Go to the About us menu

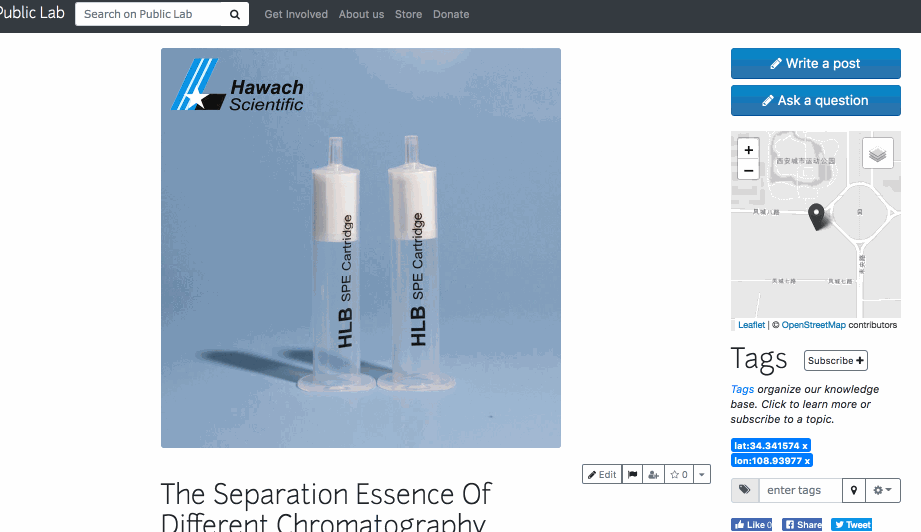[x=361, y=15]
